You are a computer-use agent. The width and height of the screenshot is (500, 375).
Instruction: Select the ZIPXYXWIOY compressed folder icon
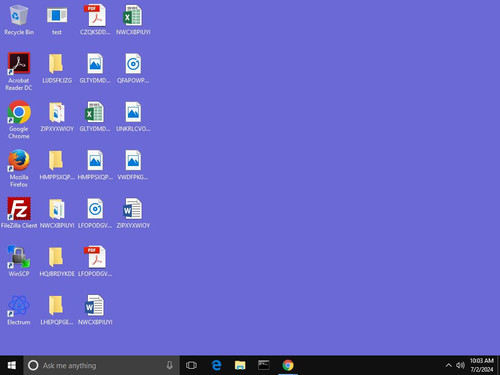pos(57,117)
